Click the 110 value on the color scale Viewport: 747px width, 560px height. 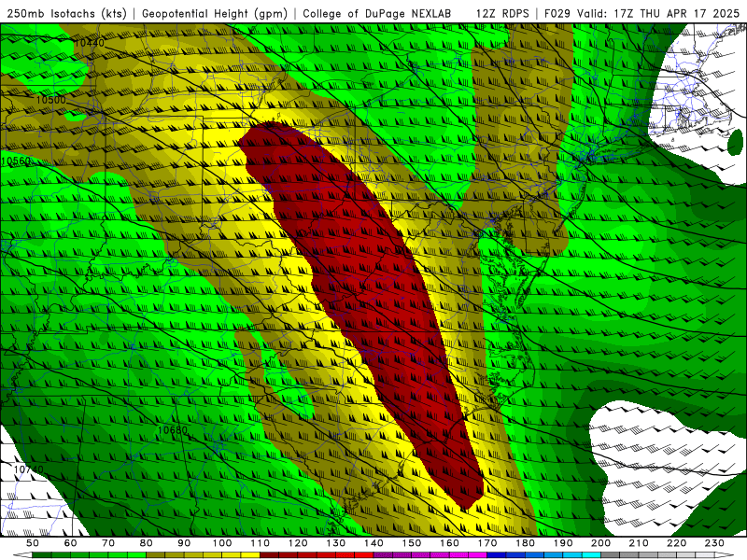(261, 543)
